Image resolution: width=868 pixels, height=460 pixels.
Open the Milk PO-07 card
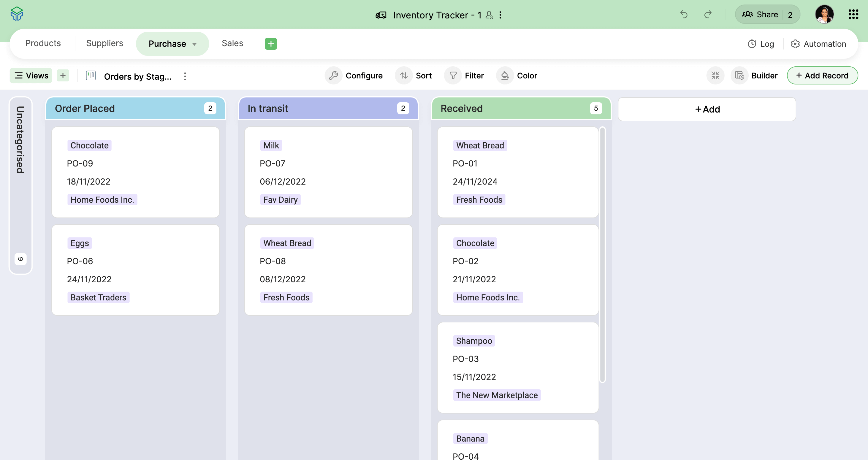click(328, 172)
